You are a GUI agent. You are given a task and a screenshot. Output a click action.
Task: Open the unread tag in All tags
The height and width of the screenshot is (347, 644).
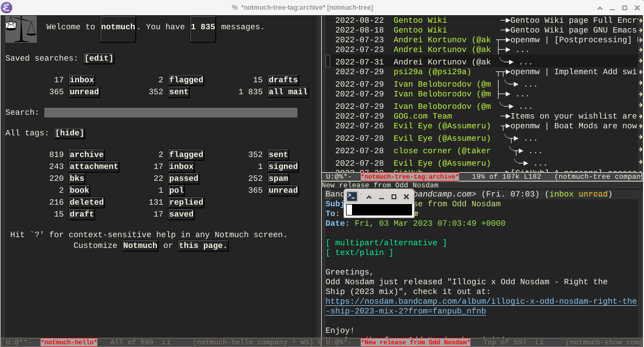point(283,191)
